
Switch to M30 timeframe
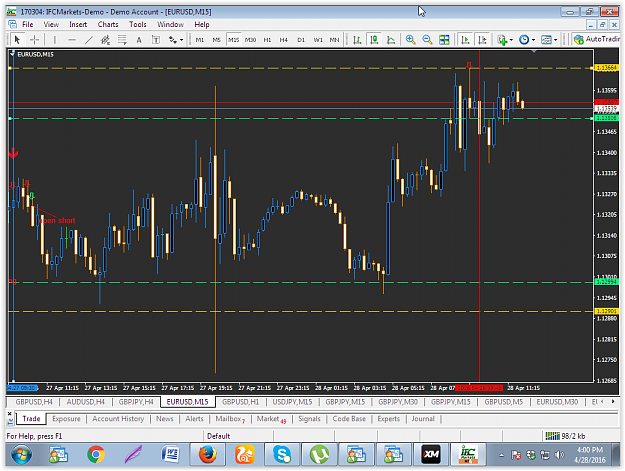[250, 40]
